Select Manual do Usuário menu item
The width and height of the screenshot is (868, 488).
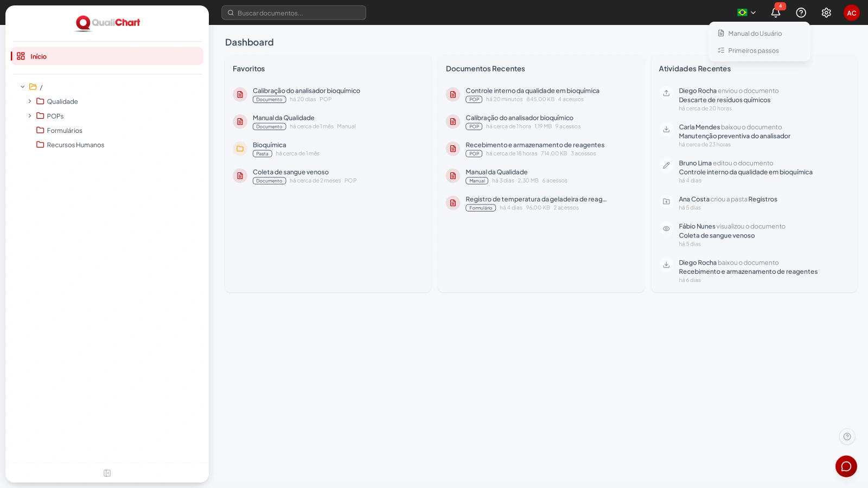tap(759, 34)
